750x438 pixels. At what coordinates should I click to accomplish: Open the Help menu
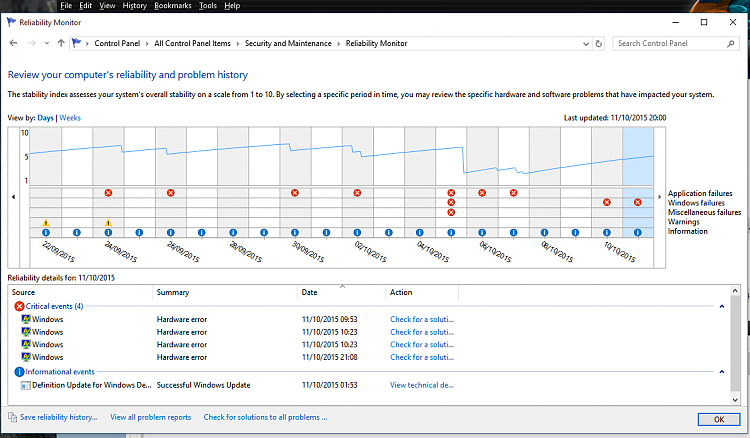point(232,5)
